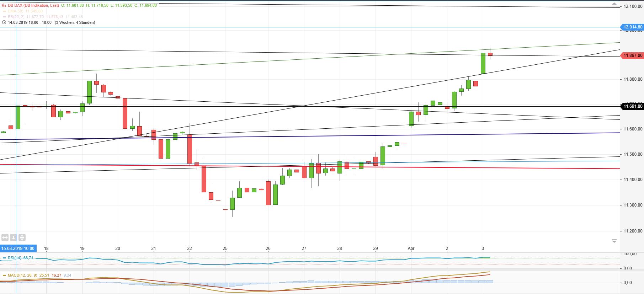Image resolution: width=644 pixels, height=294 pixels.
Task: Click the 11.300,00 price axis tick
Action: click(633, 205)
